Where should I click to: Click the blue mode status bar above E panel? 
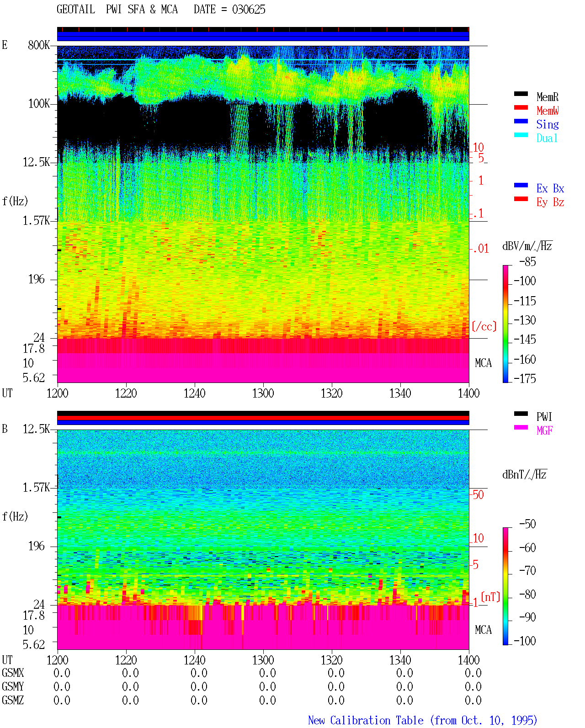pos(263,36)
